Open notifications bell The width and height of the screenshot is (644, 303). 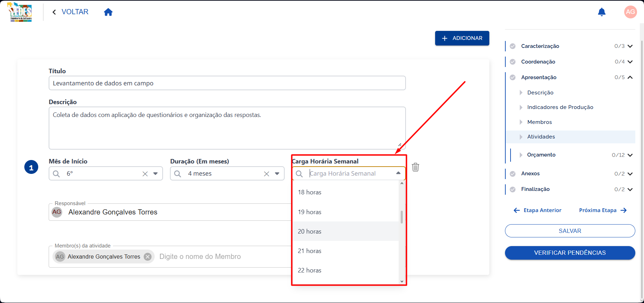602,12
